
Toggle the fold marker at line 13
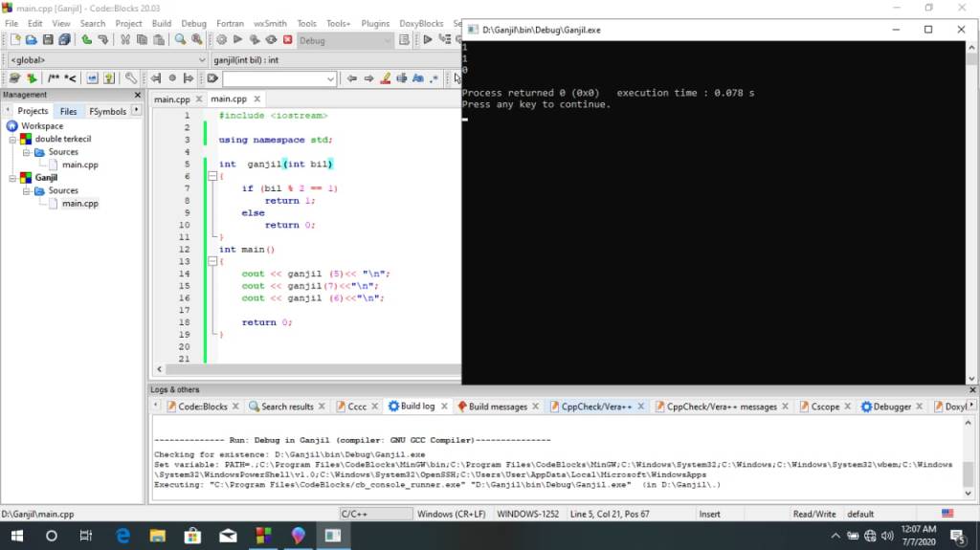click(x=212, y=262)
